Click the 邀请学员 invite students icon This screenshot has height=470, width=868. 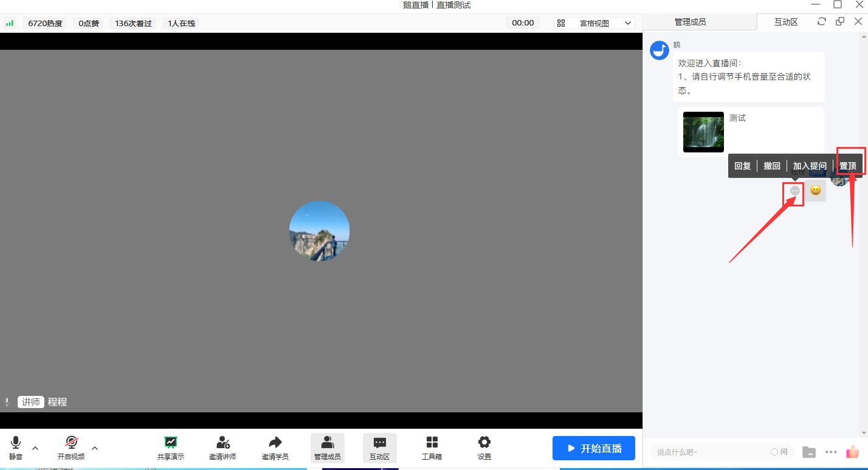click(275, 448)
